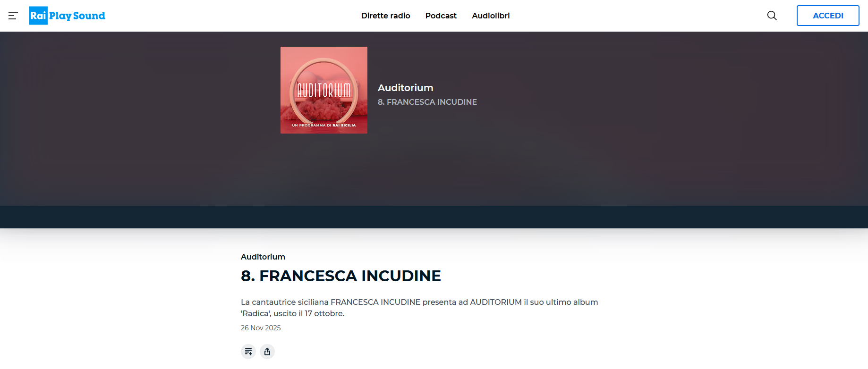Click the 'Radica' album name in description
This screenshot has width=868, height=369.
[x=256, y=313]
